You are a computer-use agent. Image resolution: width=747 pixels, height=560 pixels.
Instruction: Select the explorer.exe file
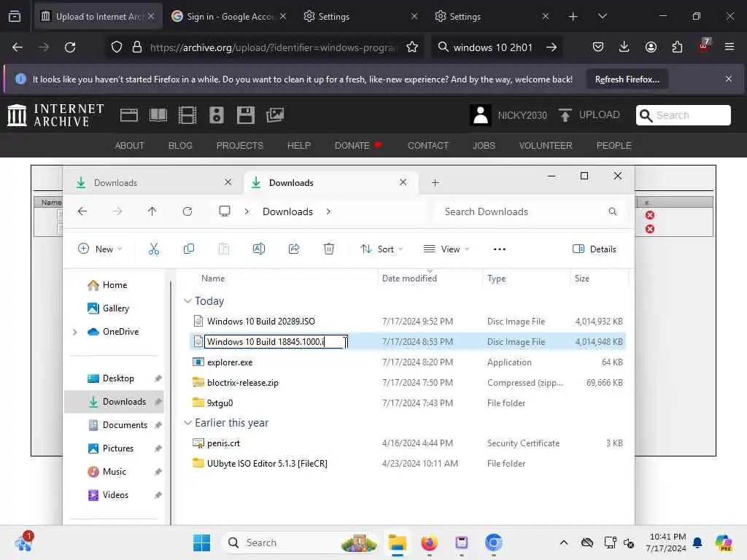pos(230,362)
